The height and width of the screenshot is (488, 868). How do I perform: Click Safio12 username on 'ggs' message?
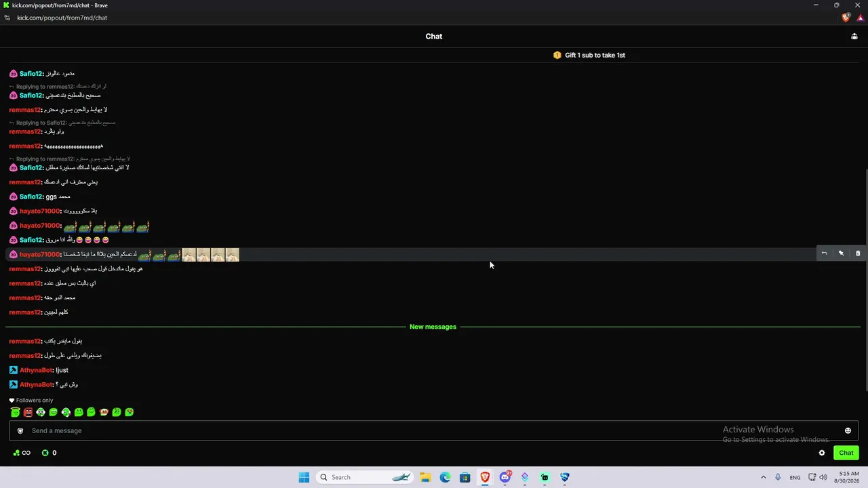coord(31,197)
